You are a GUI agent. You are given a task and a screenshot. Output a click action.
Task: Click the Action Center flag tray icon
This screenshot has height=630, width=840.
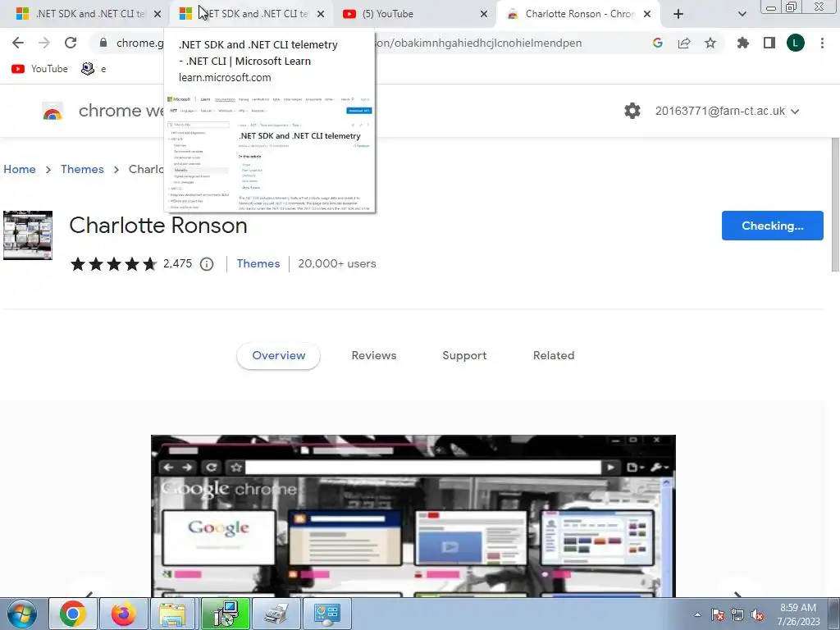coord(717,614)
